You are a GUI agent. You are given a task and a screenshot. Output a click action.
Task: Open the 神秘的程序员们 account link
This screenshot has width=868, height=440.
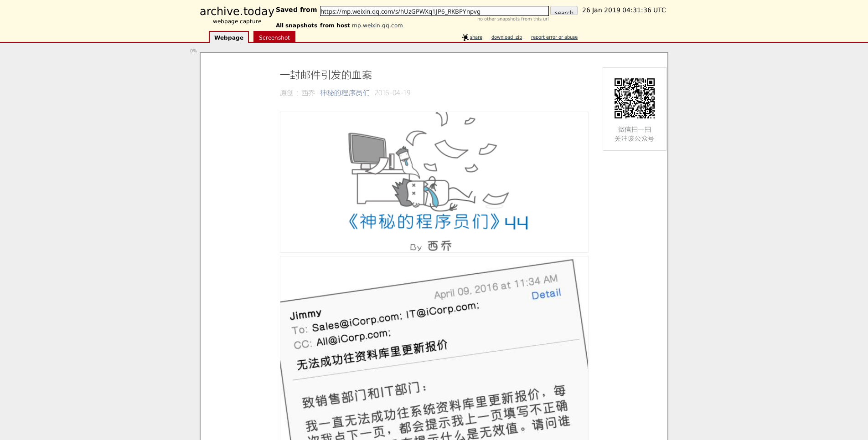click(345, 93)
